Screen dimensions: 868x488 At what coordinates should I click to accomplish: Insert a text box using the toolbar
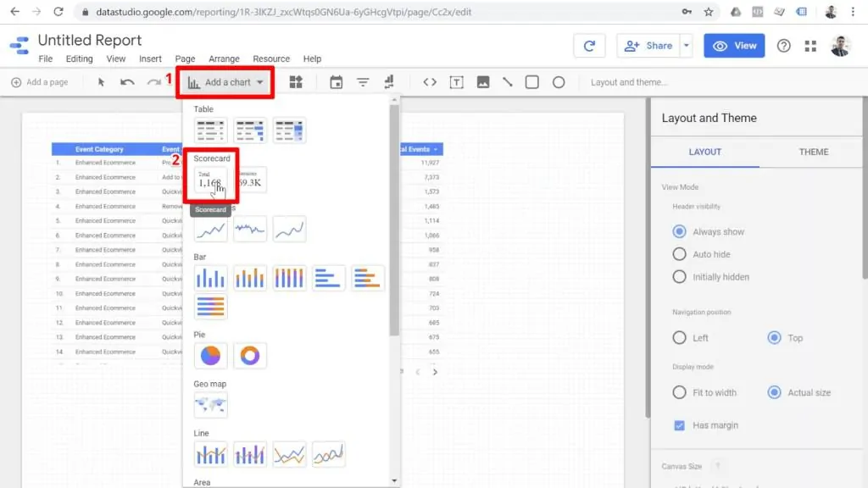pyautogui.click(x=458, y=82)
